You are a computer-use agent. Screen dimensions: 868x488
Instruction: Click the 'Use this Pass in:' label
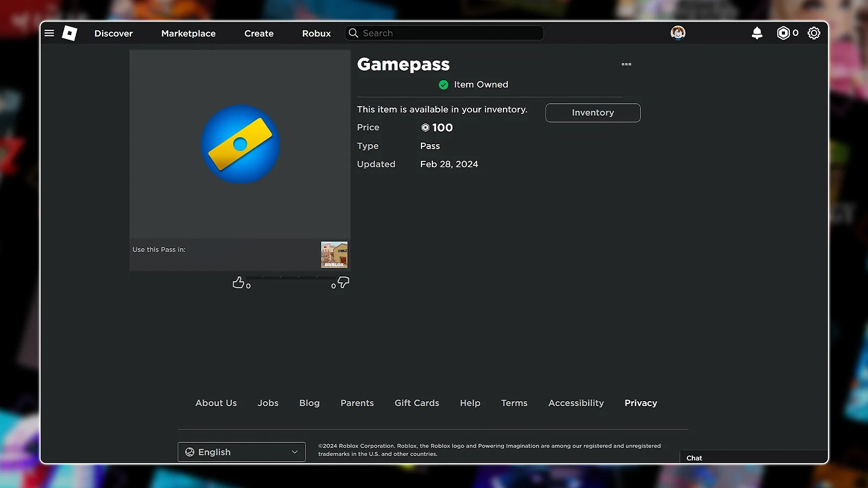click(159, 249)
